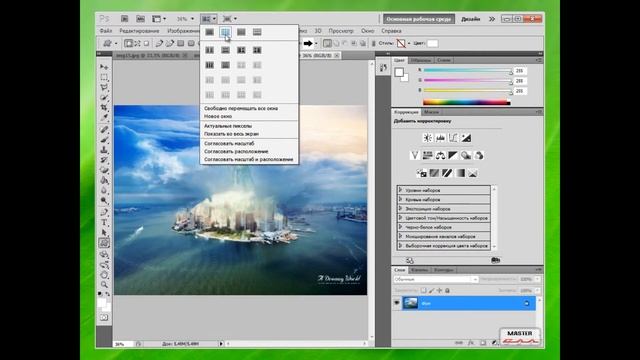The width and height of the screenshot is (640, 360).
Task: Expand the Кривые наборов presets
Action: pyautogui.click(x=400, y=200)
